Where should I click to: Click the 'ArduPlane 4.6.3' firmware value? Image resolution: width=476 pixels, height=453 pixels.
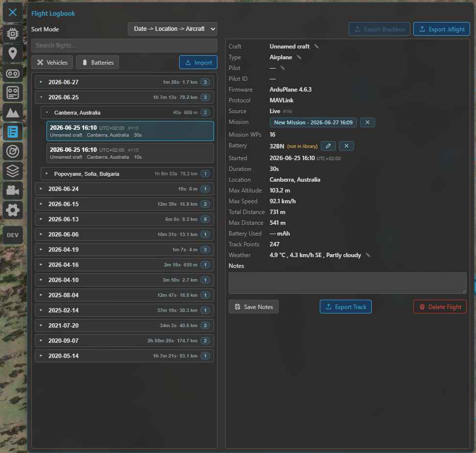pos(290,90)
